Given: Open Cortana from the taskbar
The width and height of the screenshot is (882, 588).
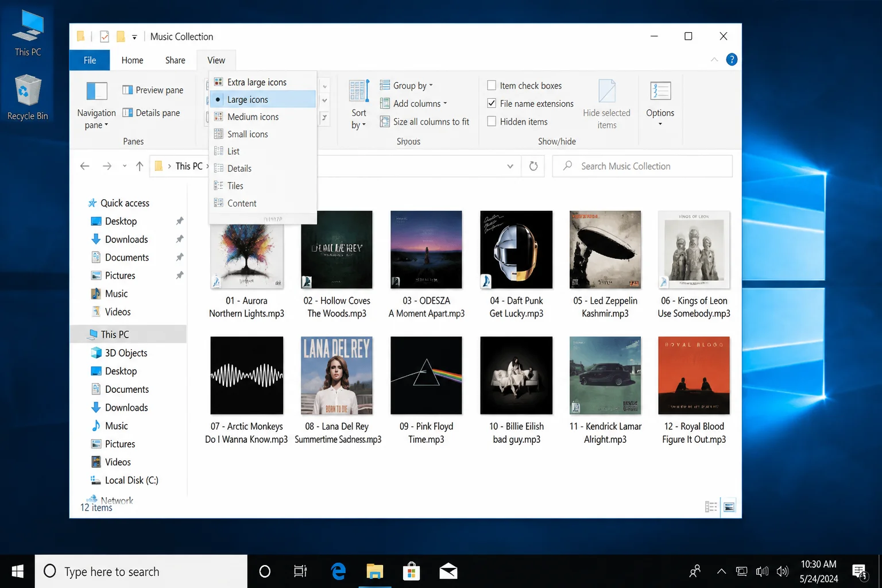Looking at the screenshot, I should pos(265,571).
